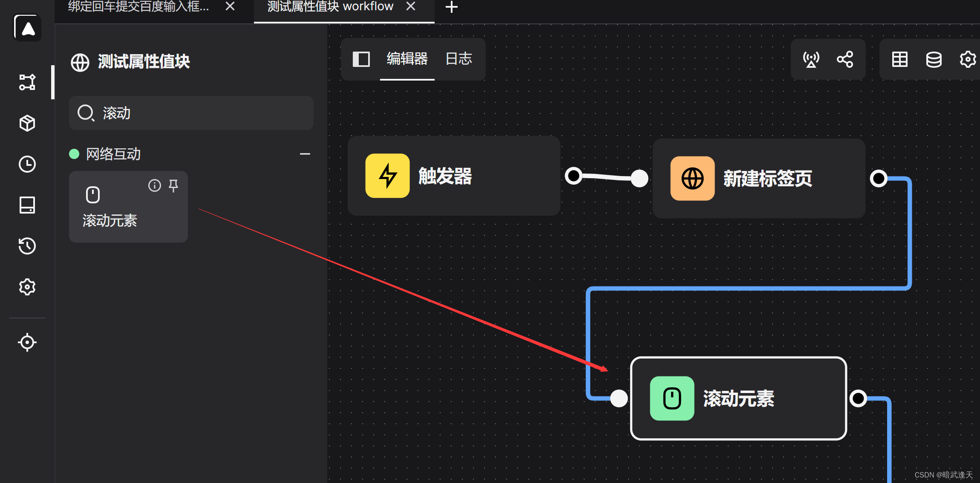Collapse the 网络互动 category

click(305, 154)
